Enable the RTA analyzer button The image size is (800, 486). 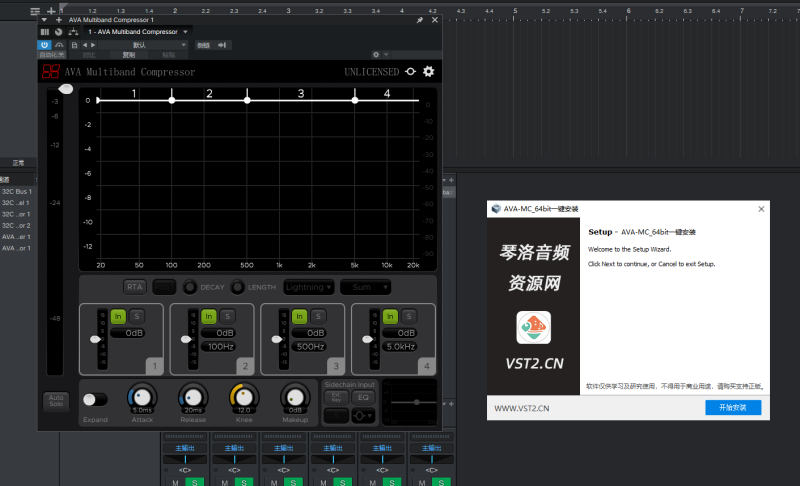coord(135,287)
